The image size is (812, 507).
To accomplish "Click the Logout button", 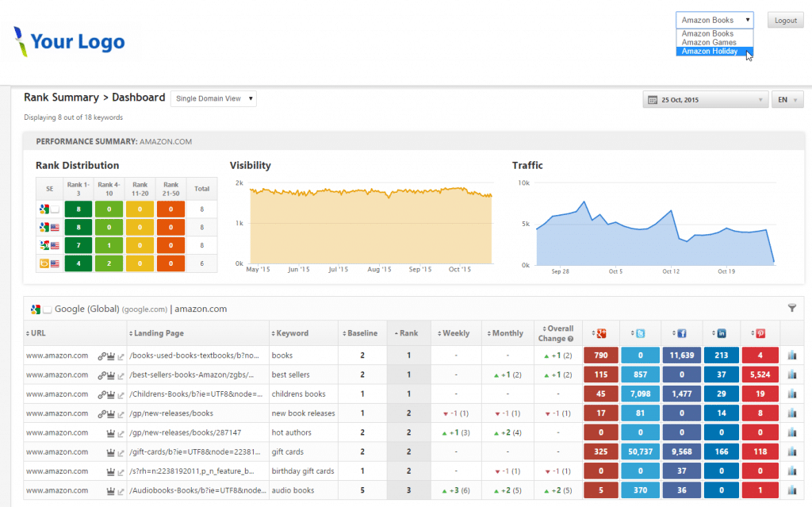I will pyautogui.click(x=785, y=21).
